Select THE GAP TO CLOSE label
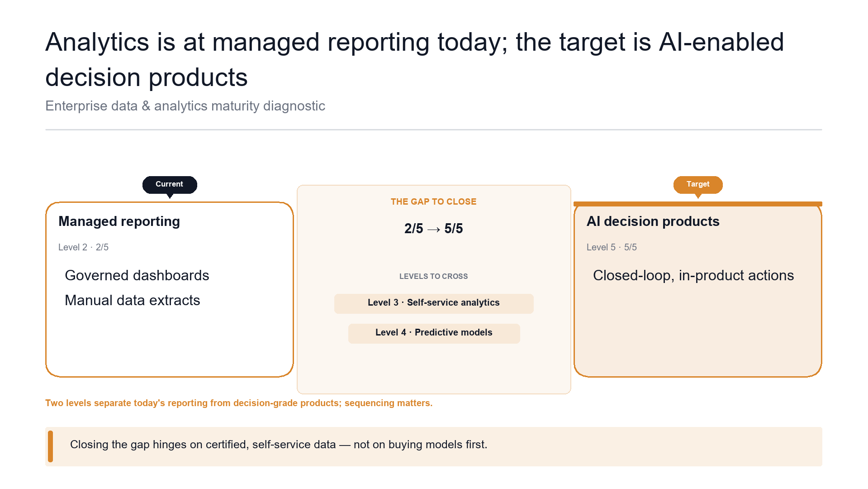868x489 pixels. click(433, 201)
